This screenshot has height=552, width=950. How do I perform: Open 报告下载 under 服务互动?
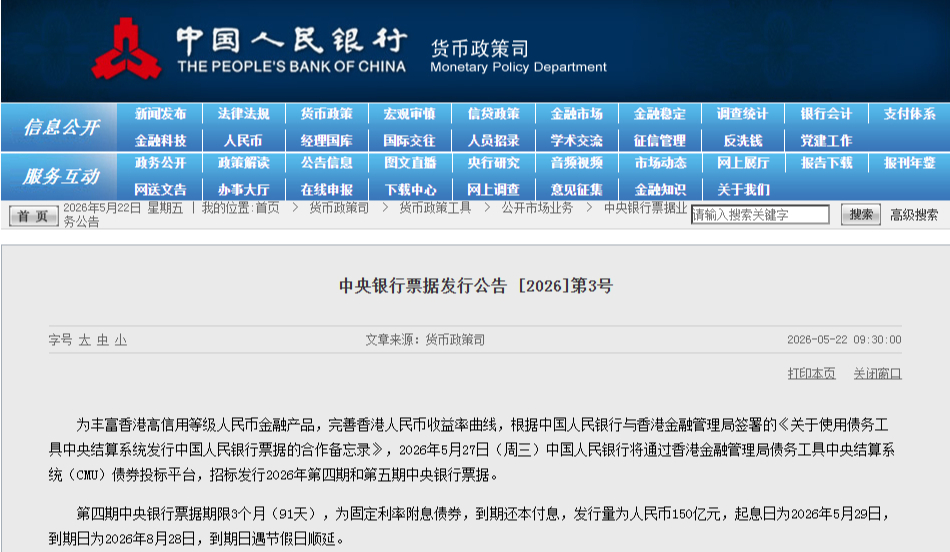pyautogui.click(x=826, y=163)
